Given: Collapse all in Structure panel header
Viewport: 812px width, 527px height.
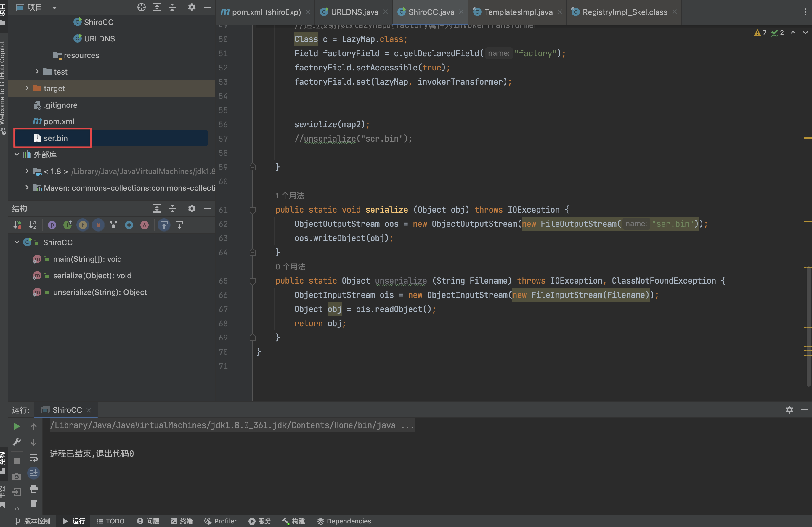Looking at the screenshot, I should click(x=172, y=208).
